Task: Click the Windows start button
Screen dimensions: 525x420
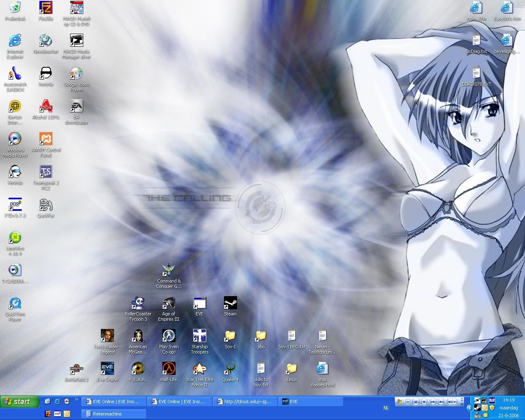Action: click(20, 402)
